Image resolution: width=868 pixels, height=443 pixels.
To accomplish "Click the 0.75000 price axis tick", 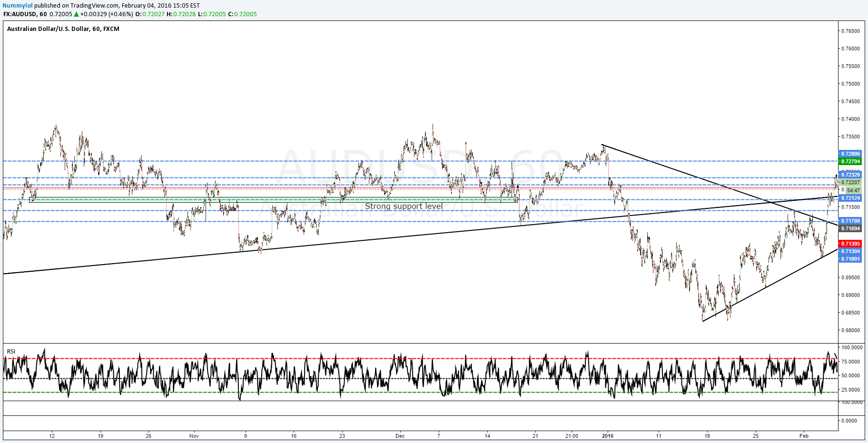I will 850,84.
